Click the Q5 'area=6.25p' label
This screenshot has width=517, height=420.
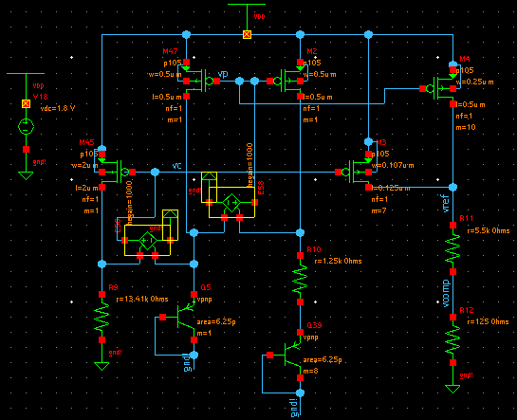click(216, 321)
